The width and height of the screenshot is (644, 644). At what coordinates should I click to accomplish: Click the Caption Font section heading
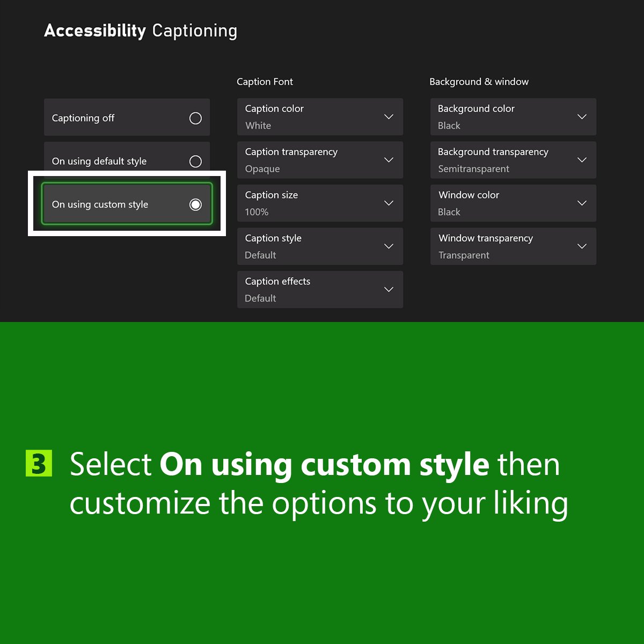(x=265, y=82)
